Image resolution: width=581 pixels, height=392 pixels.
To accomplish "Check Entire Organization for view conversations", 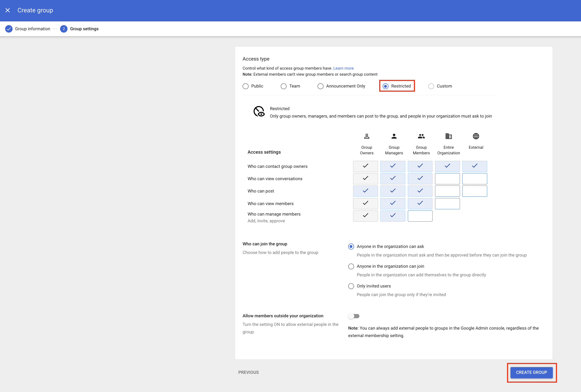I will 447,179.
